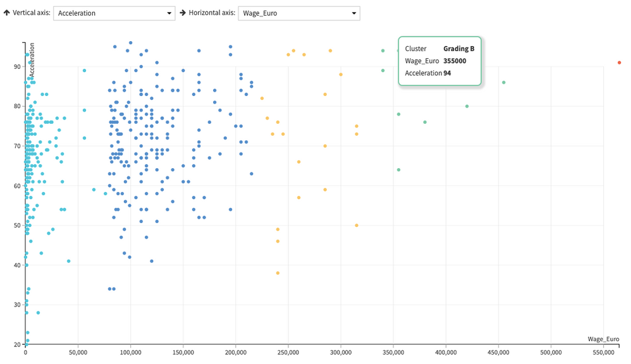Click the right arrow icon beside Horizontal axis

point(183,13)
